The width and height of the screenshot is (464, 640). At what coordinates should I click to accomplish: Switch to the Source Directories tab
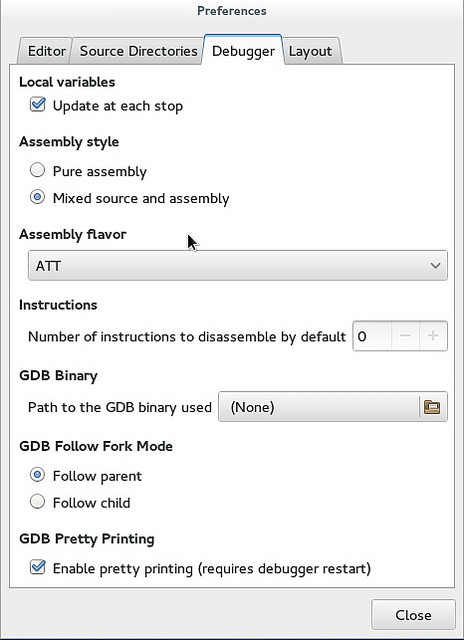[138, 51]
